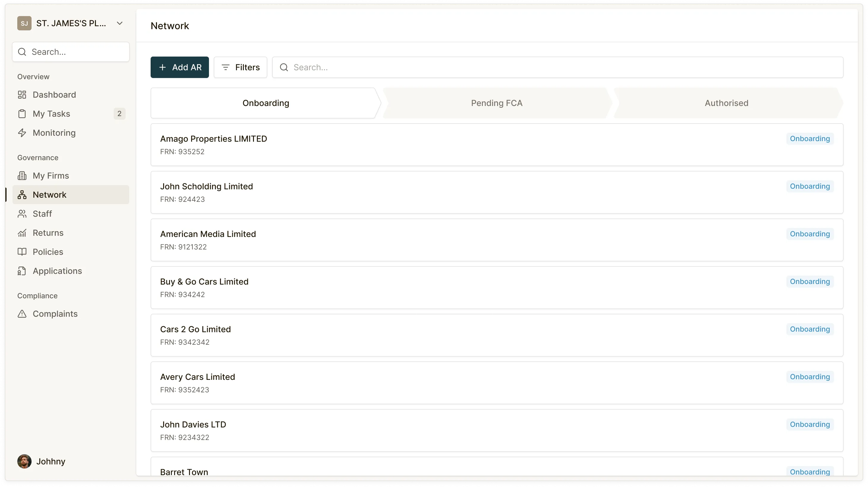This screenshot has width=868, height=487.
Task: Switch to the Pending FCA stage
Action: (496, 103)
